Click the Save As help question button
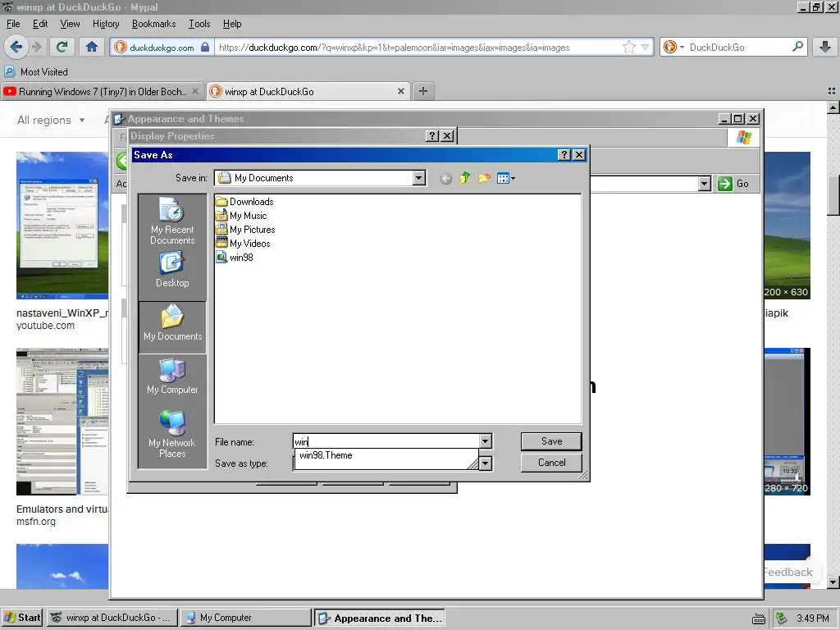The width and height of the screenshot is (840, 630). 564,155
